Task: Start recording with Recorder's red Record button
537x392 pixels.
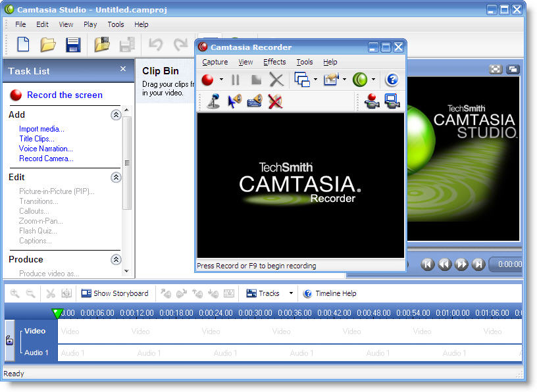Action: point(207,80)
